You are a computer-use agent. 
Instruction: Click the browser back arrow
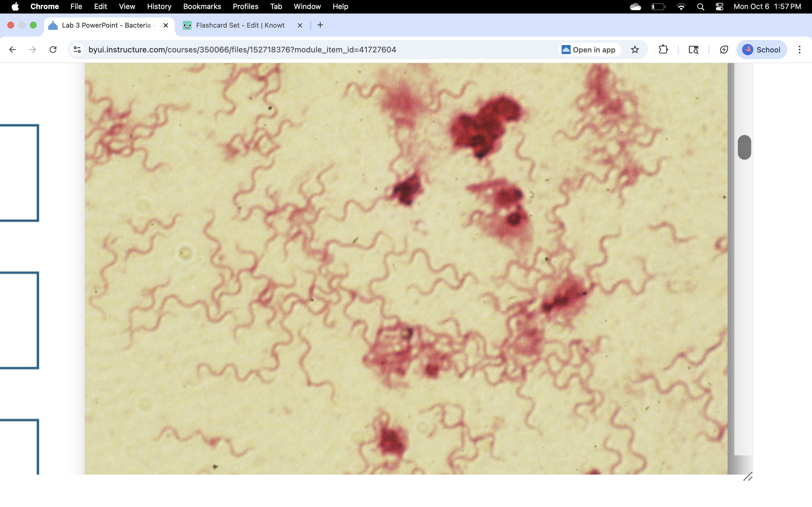coord(12,50)
